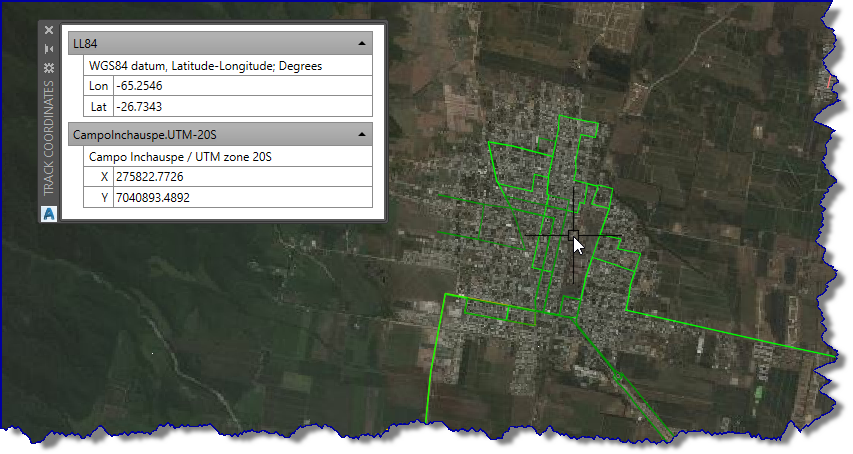853x454 pixels.
Task: Click the TRACK COORDINATES vertical title bar
Action: point(49,138)
